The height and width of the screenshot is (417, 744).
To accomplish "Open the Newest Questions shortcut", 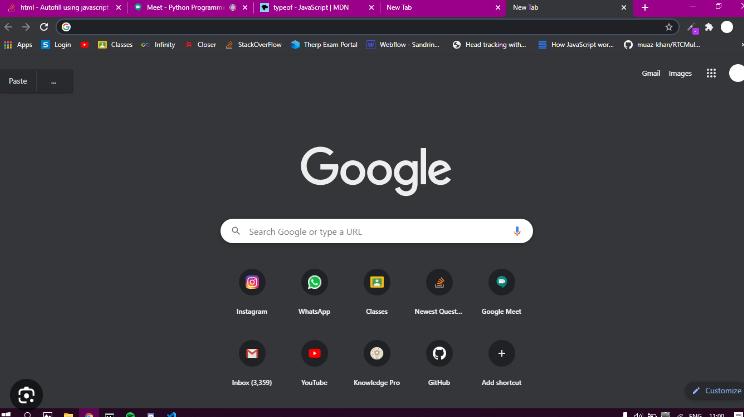I will [439, 283].
